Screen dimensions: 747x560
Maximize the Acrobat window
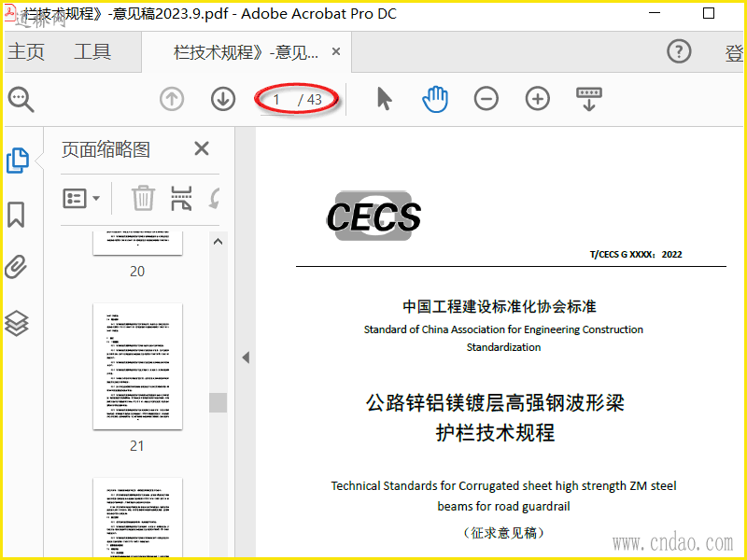pos(709,13)
